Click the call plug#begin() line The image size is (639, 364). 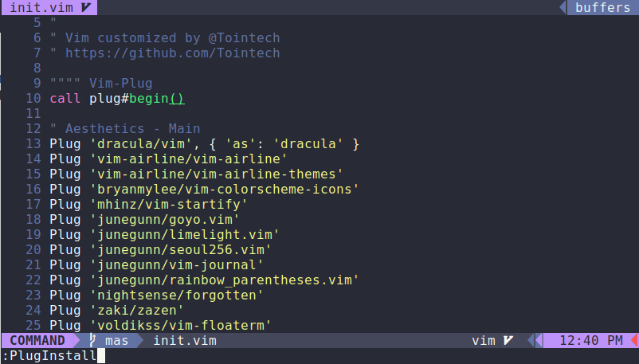pos(117,98)
